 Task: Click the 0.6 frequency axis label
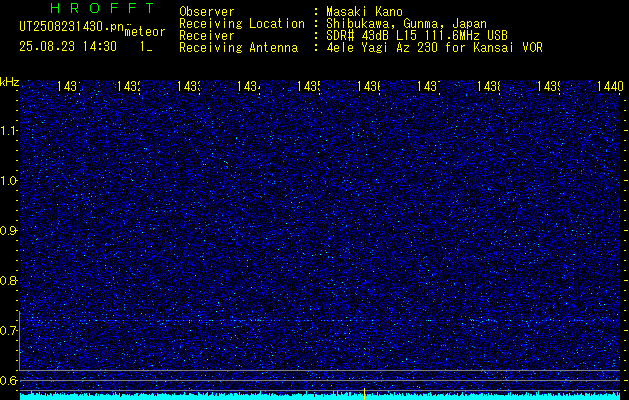point(8,380)
